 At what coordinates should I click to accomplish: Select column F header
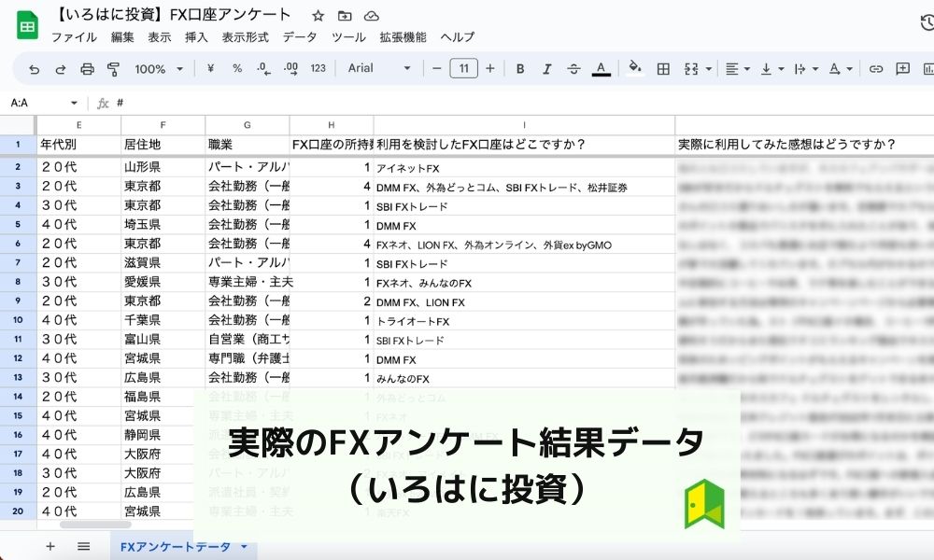(x=163, y=125)
